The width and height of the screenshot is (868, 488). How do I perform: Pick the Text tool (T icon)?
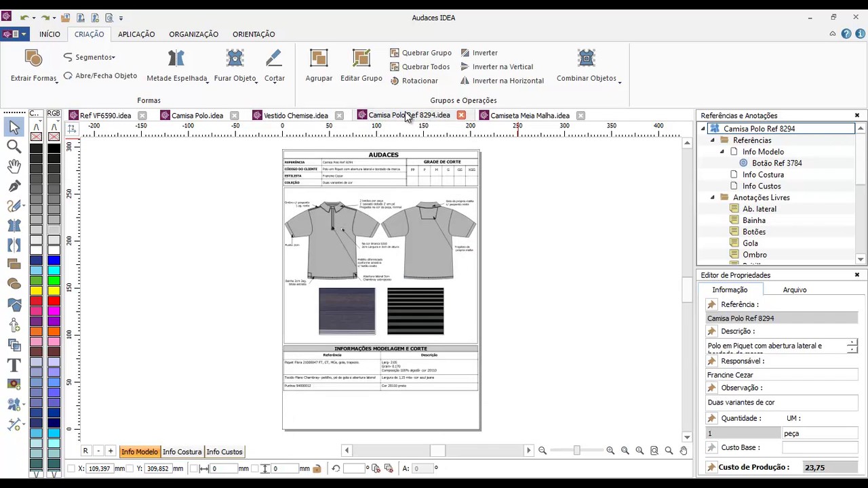tap(14, 365)
